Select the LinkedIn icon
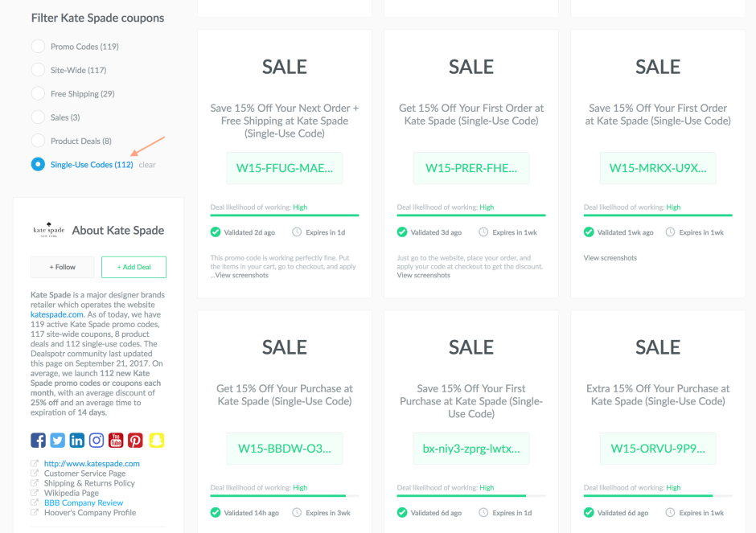Image resolution: width=756 pixels, height=533 pixels. click(x=76, y=440)
